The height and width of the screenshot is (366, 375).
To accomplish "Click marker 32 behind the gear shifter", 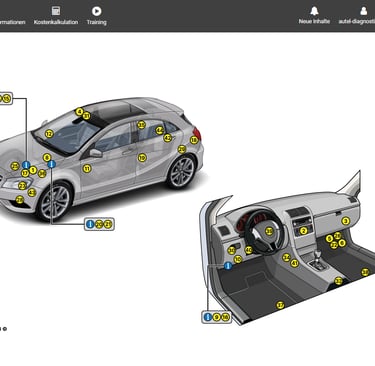I will tap(338, 281).
